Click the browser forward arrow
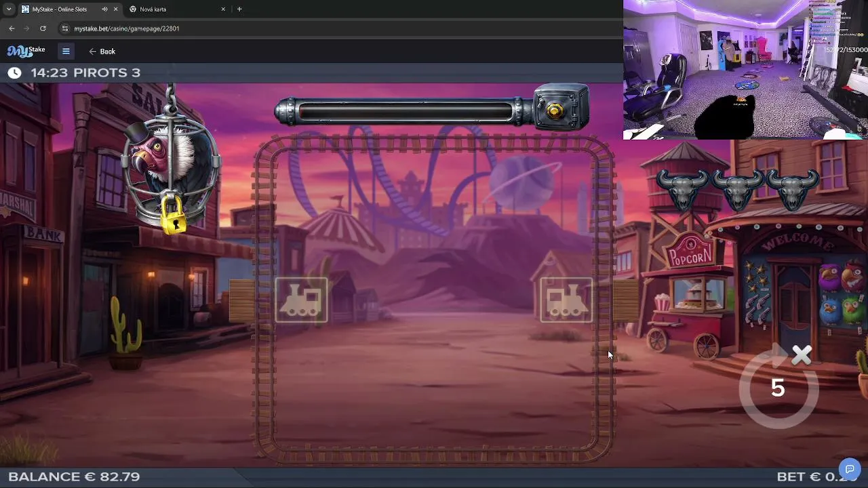The height and width of the screenshot is (488, 868). click(x=27, y=28)
